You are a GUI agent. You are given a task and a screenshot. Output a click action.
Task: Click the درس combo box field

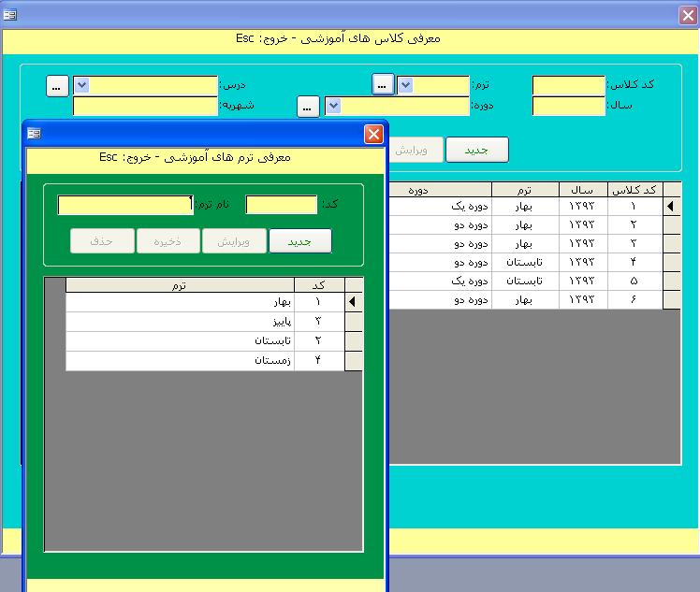(145, 85)
